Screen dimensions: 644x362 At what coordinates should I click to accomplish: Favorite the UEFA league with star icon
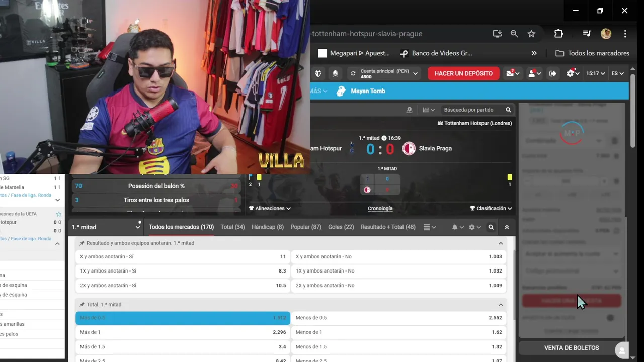tap(58, 214)
